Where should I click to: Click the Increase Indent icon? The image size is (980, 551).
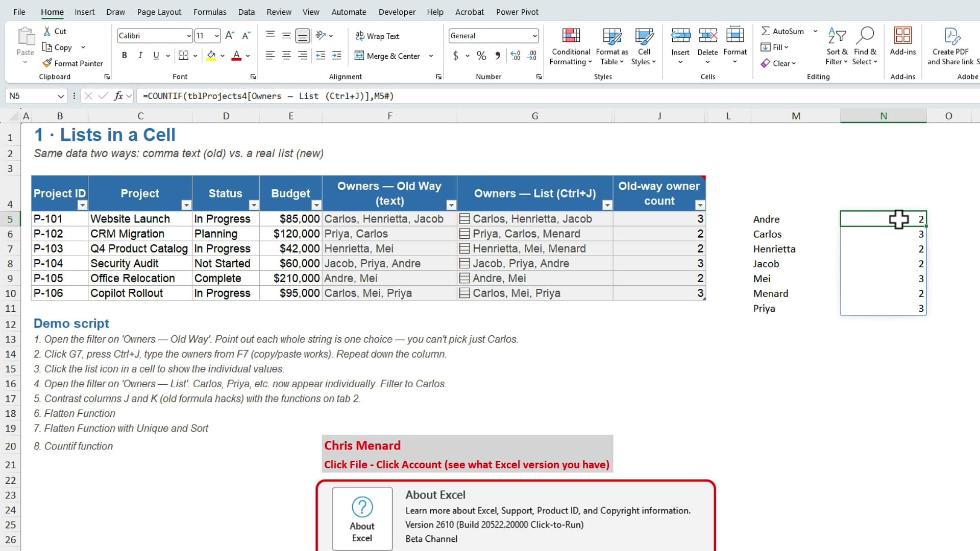click(337, 56)
